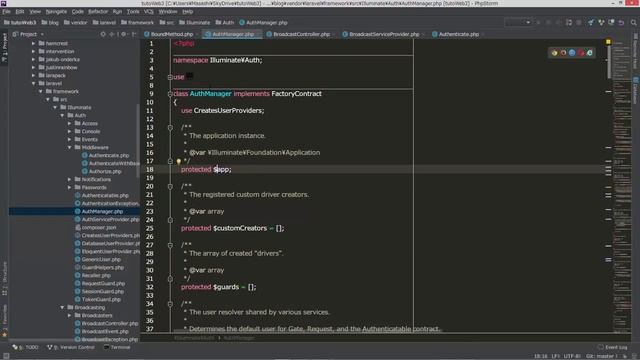Image resolution: width=640 pixels, height=360 pixels.
Task: Click the collapse all icon in Project panel
Action: coord(112,34)
